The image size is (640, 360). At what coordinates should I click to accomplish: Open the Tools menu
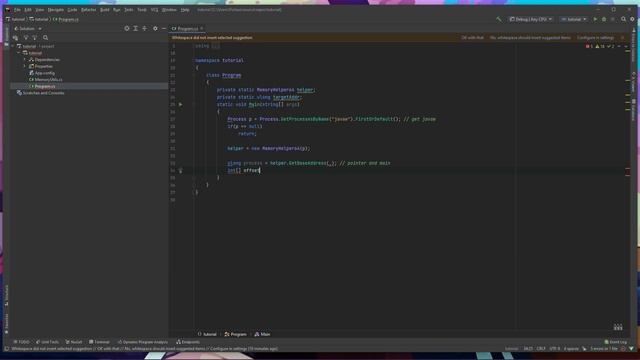[142, 9]
